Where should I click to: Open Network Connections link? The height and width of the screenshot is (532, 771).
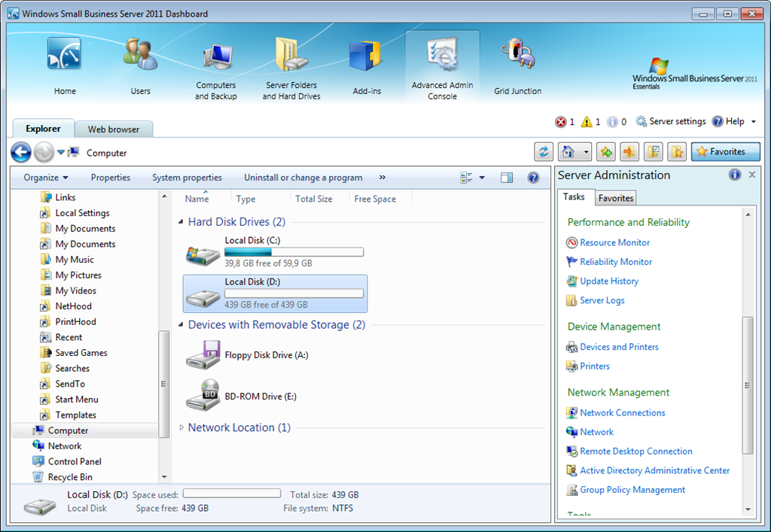(x=623, y=412)
